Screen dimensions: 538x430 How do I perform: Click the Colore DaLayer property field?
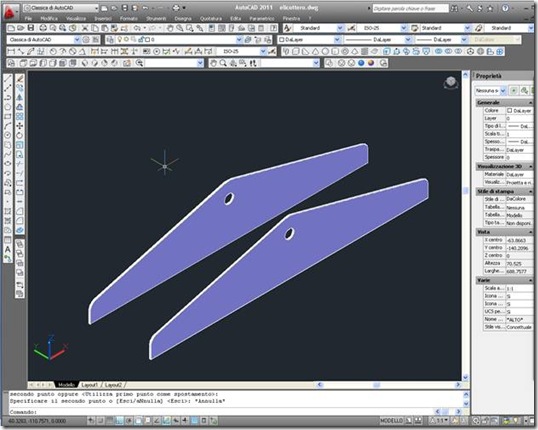point(519,111)
